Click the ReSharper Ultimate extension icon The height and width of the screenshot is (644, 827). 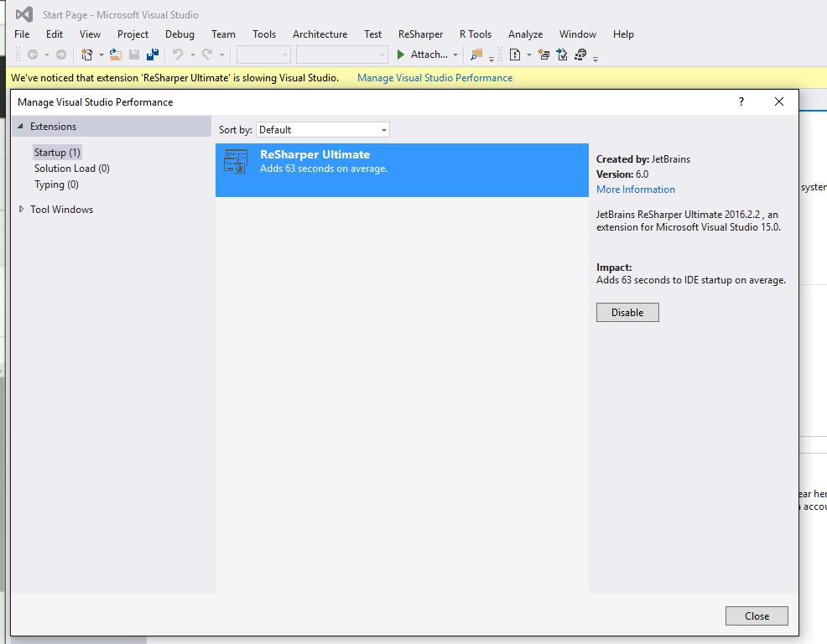(x=237, y=161)
